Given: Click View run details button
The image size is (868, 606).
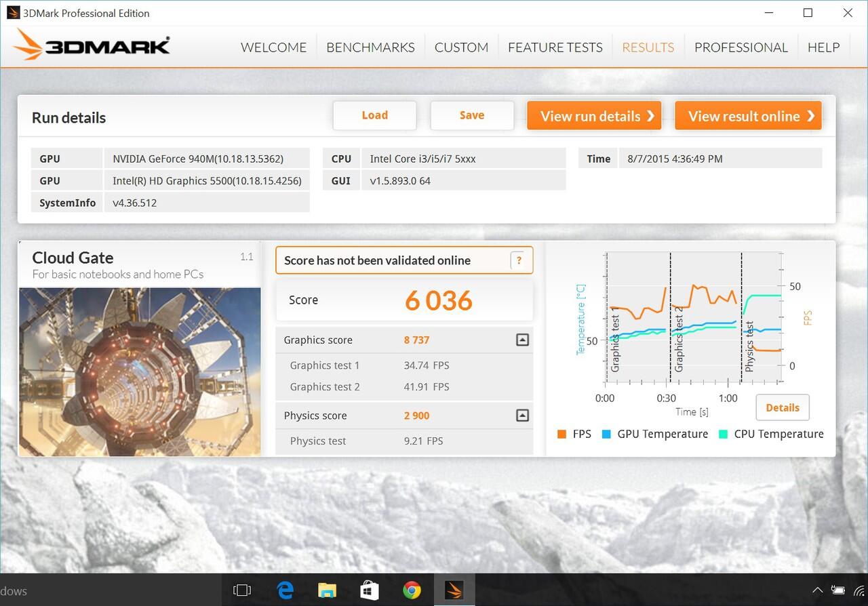Looking at the screenshot, I should click(594, 116).
